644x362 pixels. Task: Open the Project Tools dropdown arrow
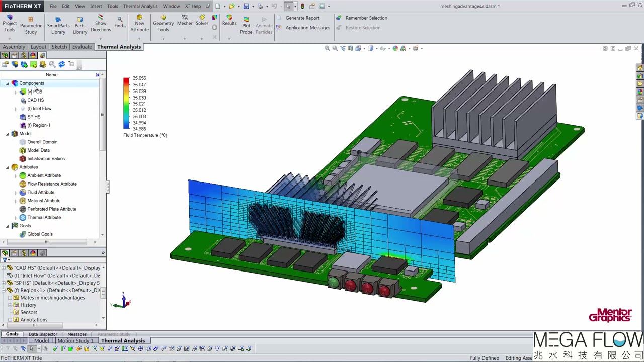(x=10, y=38)
